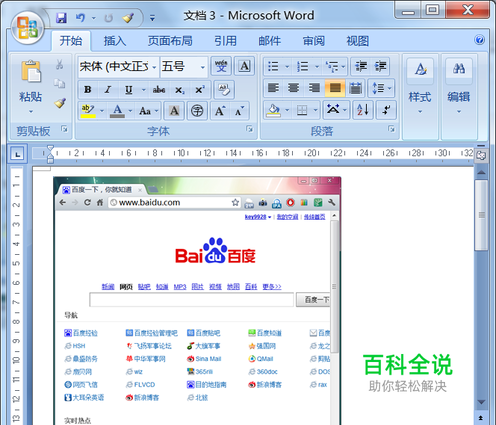This screenshot has height=425, width=496.
Task: Toggle superscript formatting
Action: (x=200, y=90)
